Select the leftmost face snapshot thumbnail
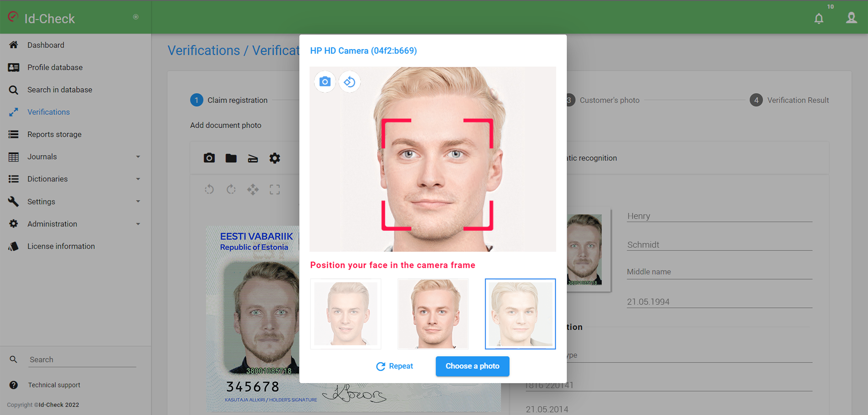The width and height of the screenshot is (868, 415). click(346, 314)
